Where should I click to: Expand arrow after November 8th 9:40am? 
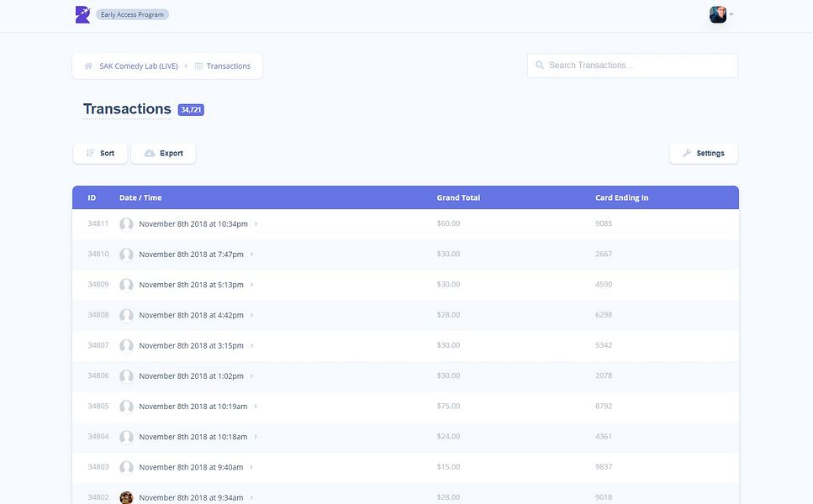click(251, 467)
